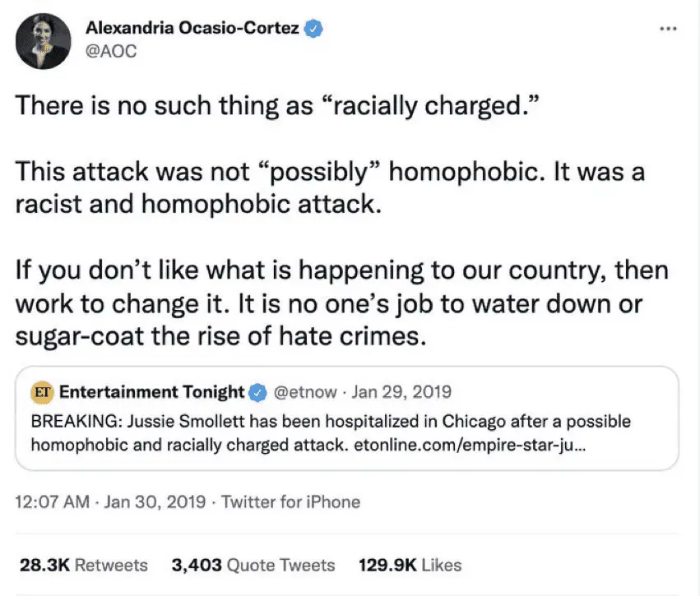Open the Alexandria Ocasio-Cortez display name link
Screen dimensions: 700x596
[x=192, y=29]
